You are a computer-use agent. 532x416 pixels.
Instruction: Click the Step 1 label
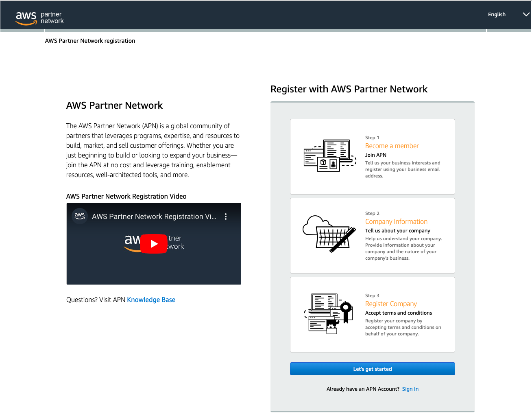(372, 138)
